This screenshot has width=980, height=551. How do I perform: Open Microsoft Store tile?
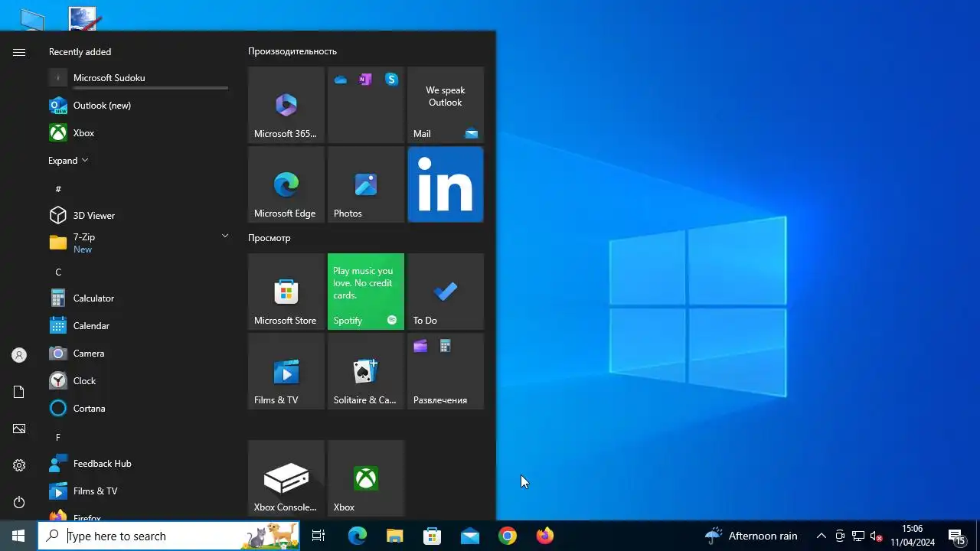[x=286, y=292]
